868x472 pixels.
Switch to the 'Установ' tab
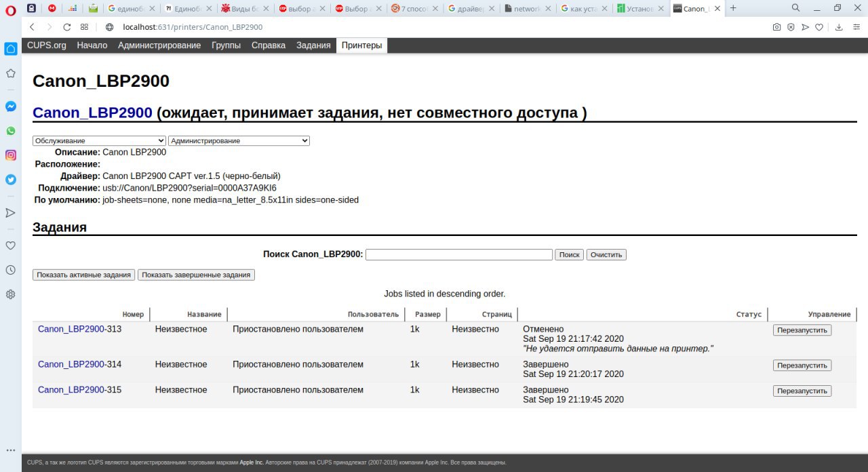pyautogui.click(x=640, y=9)
